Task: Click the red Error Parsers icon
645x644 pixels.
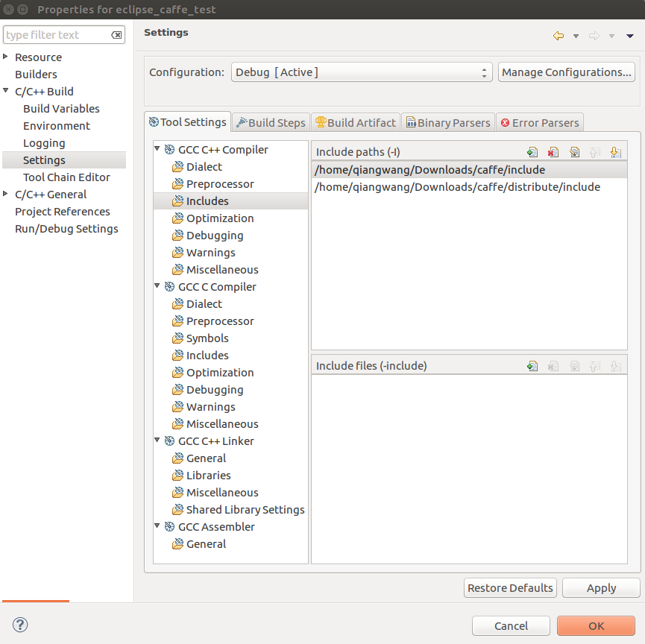Action: click(x=505, y=122)
